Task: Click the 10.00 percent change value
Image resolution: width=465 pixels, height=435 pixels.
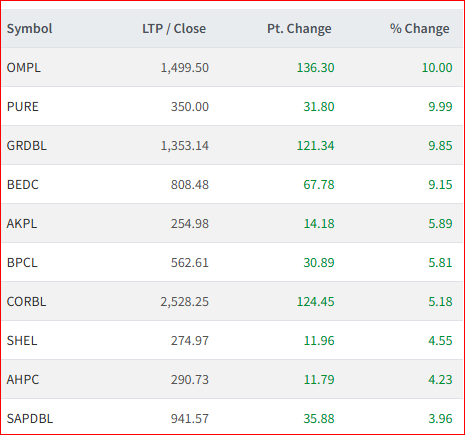Action: [x=437, y=68]
